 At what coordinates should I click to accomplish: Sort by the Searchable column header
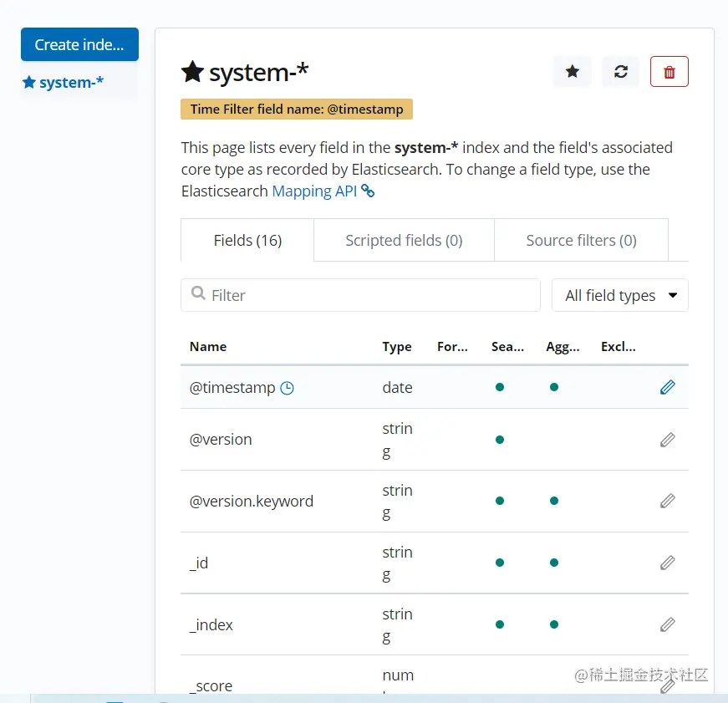507,347
